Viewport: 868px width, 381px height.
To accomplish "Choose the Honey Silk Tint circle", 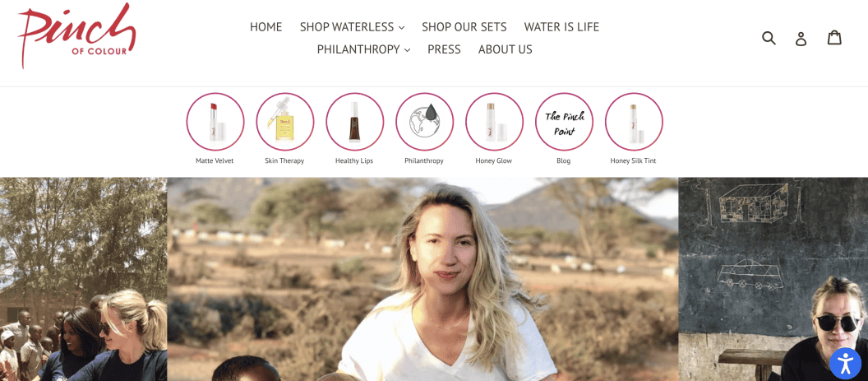I will coord(633,122).
